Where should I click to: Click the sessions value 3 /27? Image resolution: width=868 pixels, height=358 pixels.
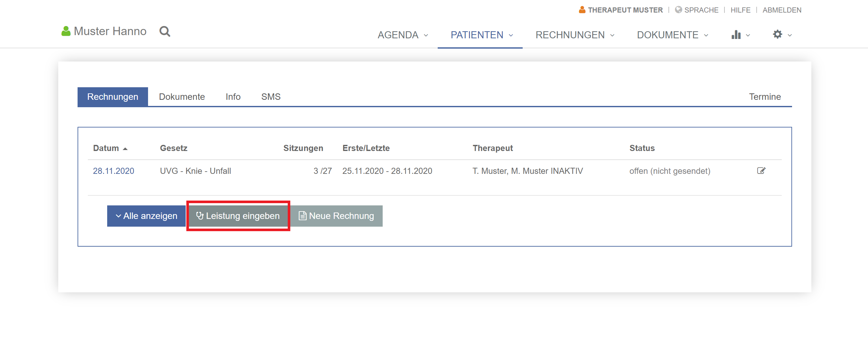pyautogui.click(x=322, y=171)
